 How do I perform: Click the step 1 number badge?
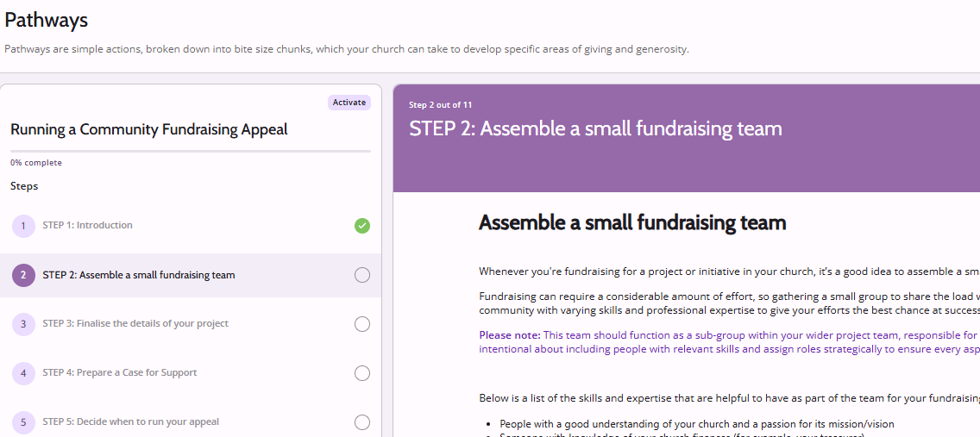[x=23, y=226]
